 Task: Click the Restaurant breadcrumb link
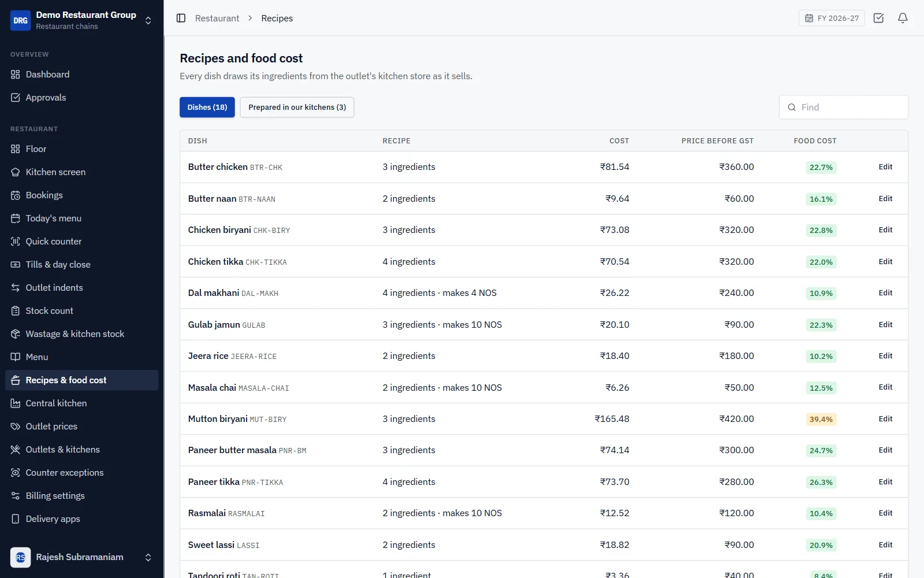click(217, 18)
